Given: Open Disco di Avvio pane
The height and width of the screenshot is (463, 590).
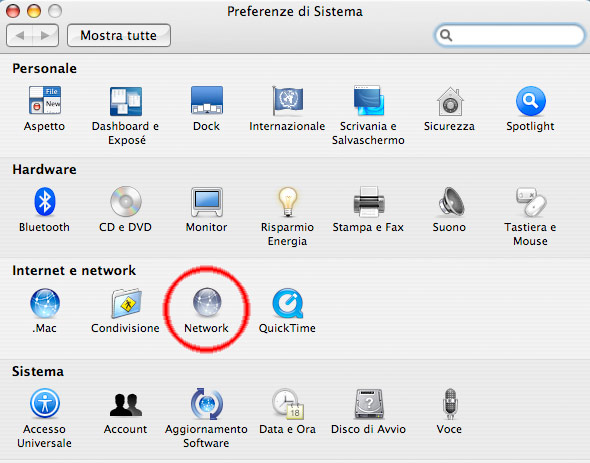Looking at the screenshot, I should point(369,404).
